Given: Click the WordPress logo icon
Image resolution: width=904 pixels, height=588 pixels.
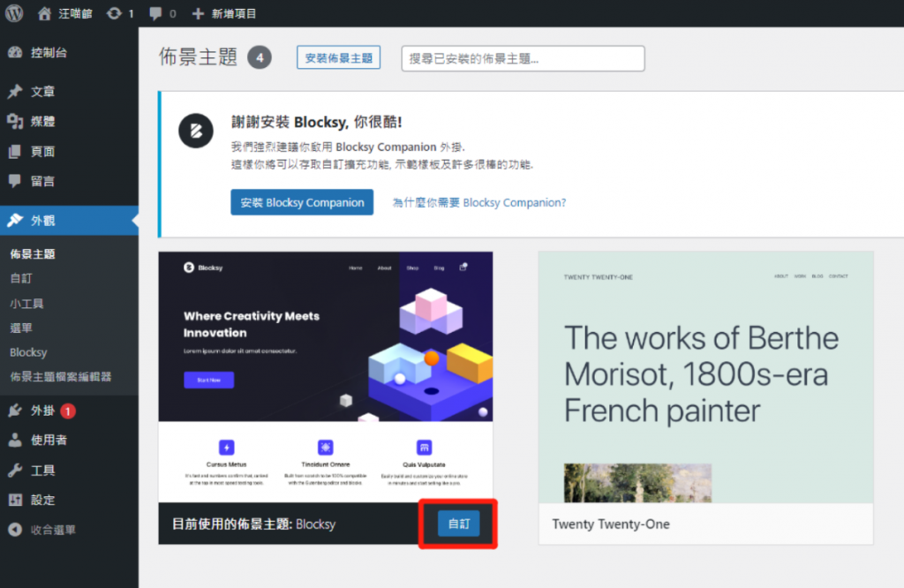Looking at the screenshot, I should (x=14, y=12).
